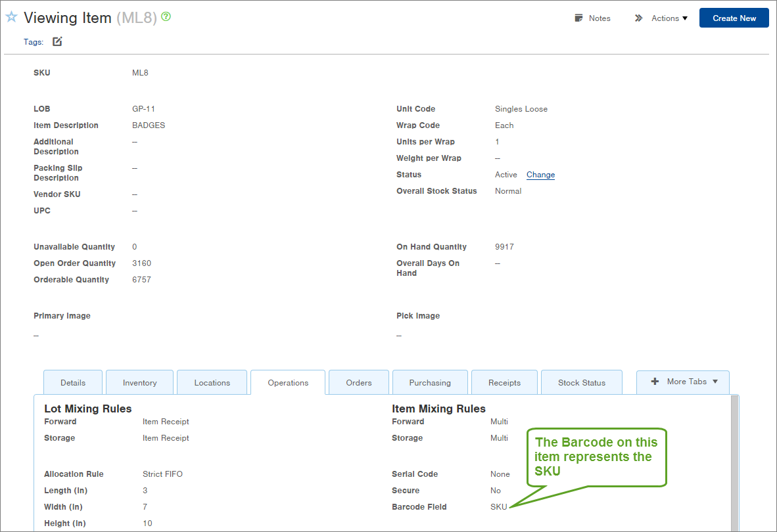This screenshot has height=532, width=777.
Task: Select the Barcode Field value SKU
Action: click(x=498, y=507)
